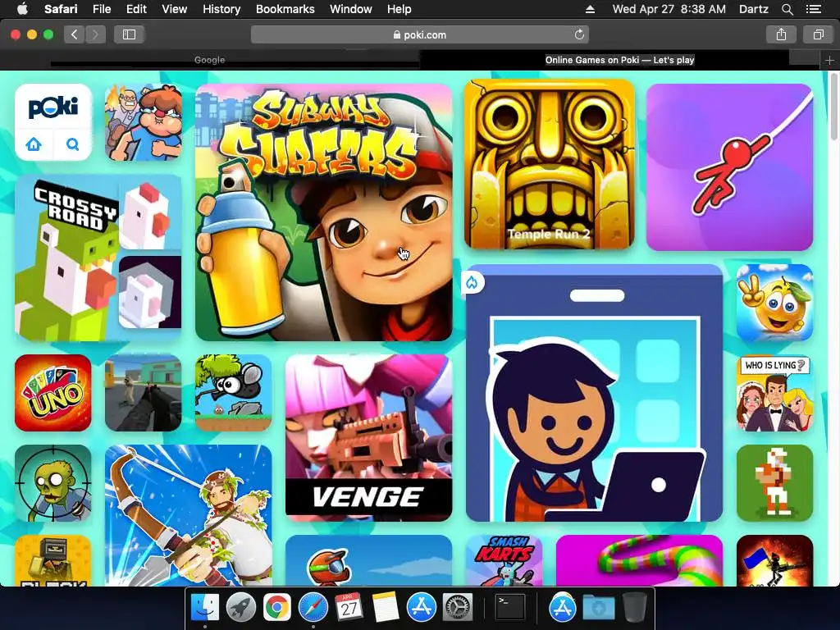Click the page vertical scrollbar
Image resolution: width=840 pixels, height=630 pixels.
tap(834, 107)
